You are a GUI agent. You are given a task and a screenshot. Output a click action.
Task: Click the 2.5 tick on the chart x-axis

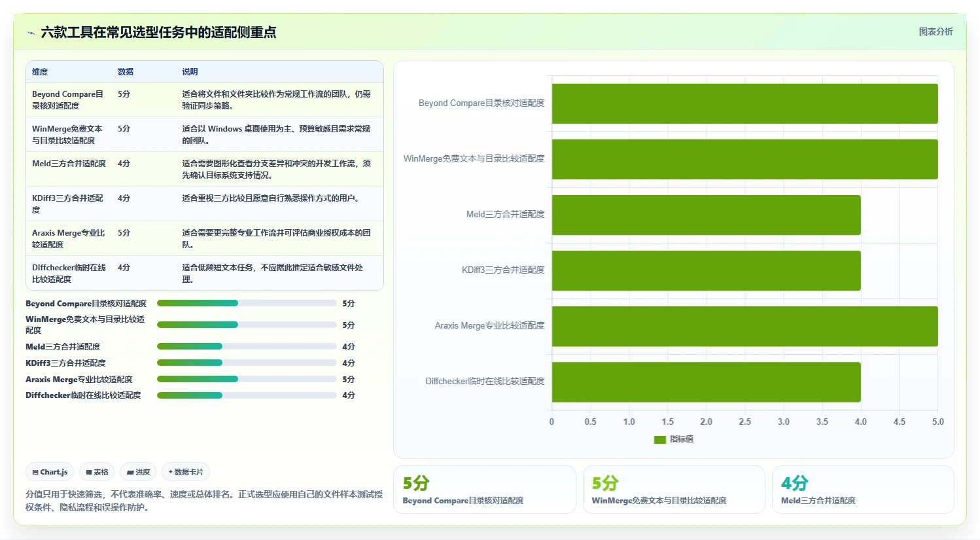pyautogui.click(x=744, y=422)
